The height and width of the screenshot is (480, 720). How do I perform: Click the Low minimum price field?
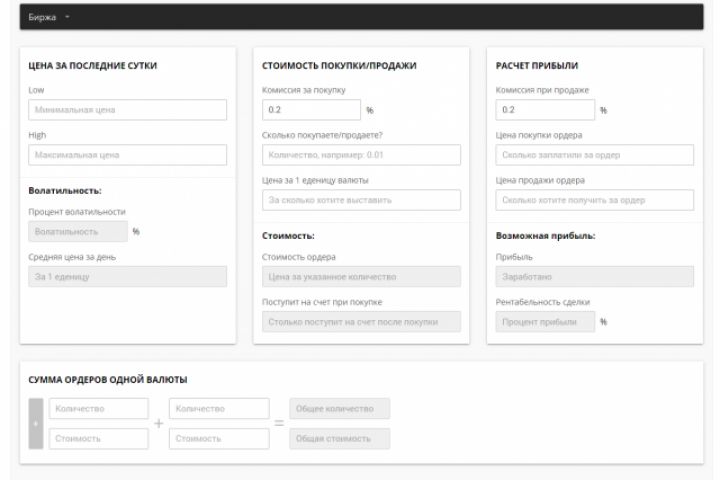click(127, 110)
